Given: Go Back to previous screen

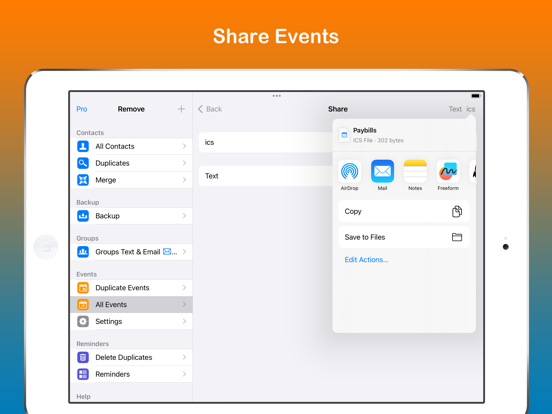Looking at the screenshot, I should (x=210, y=109).
